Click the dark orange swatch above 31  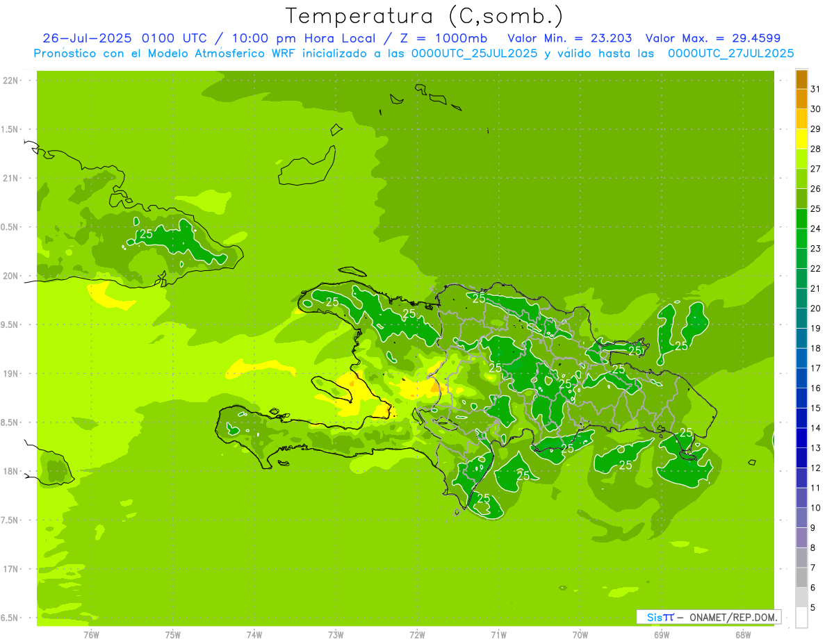coord(801,80)
